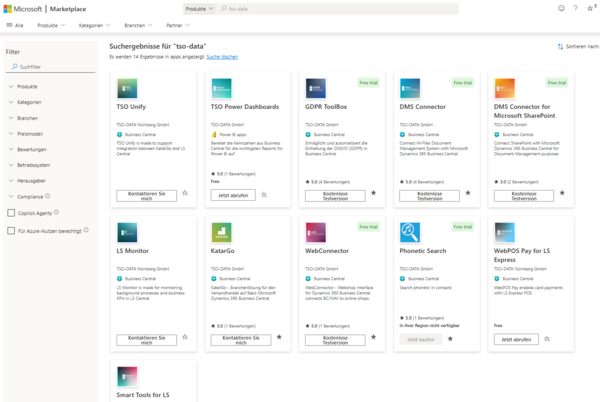Favorite TSO Unify with star
The height and width of the screenshot is (402, 600).
click(x=185, y=193)
